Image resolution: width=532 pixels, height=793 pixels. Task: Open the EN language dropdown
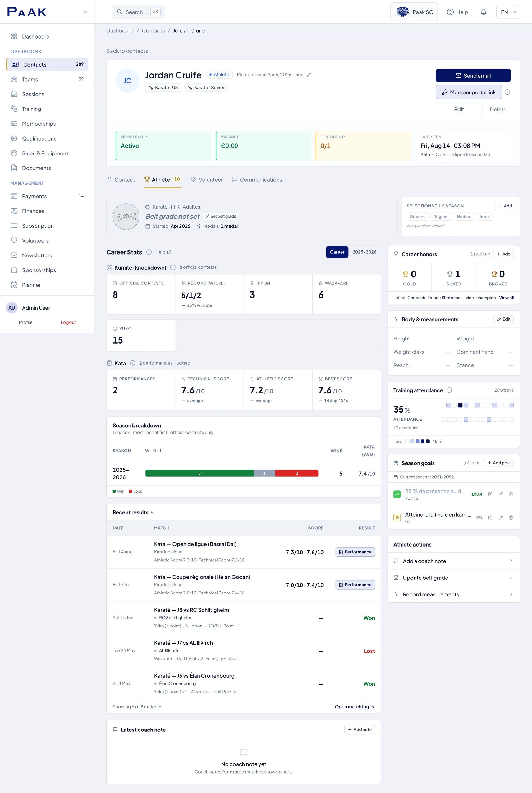coord(508,12)
